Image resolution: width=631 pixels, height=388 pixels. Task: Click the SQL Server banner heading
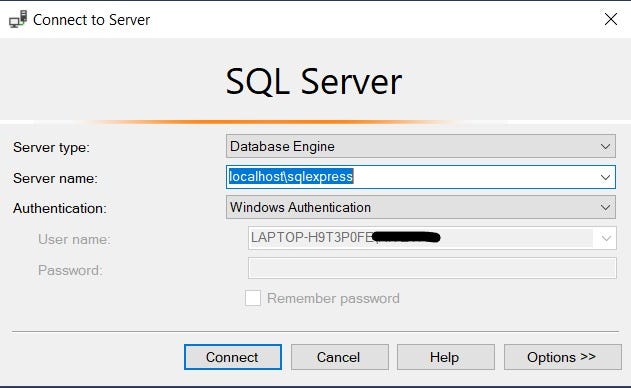coord(313,82)
